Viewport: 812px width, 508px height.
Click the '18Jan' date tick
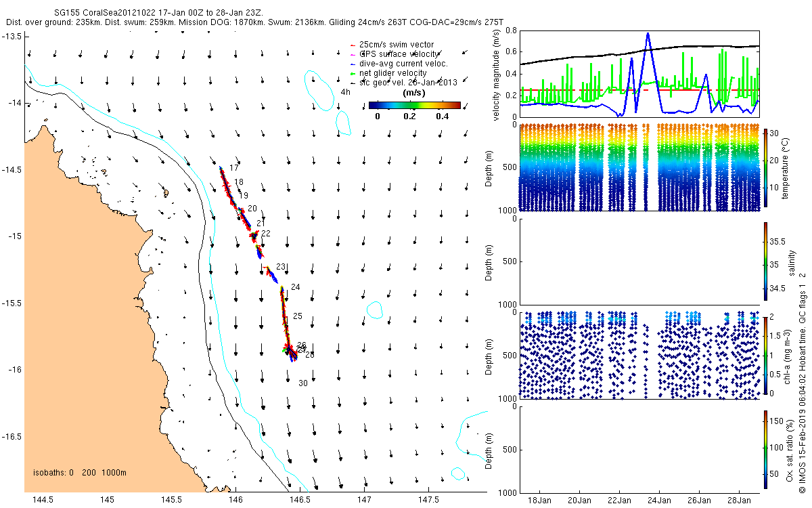pos(539,500)
